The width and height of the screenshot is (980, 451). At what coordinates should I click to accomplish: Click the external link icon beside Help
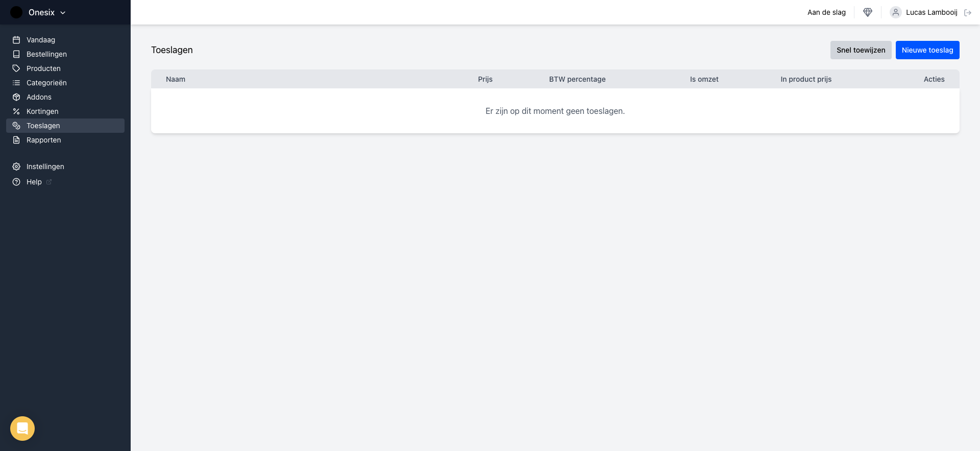pyautogui.click(x=49, y=182)
